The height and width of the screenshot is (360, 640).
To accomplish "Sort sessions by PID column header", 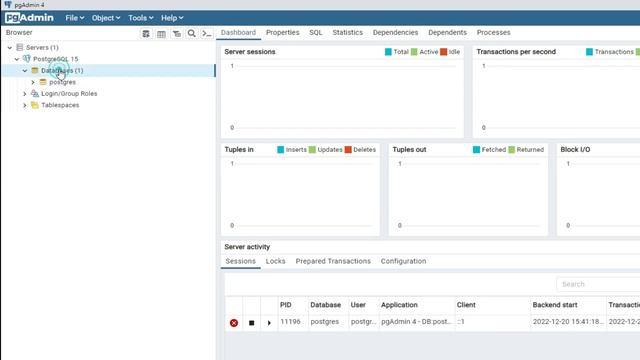I will click(286, 305).
